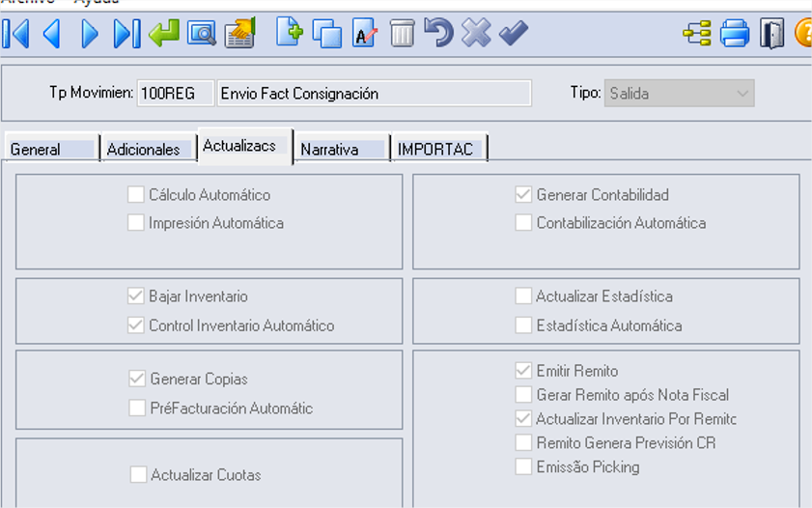The height and width of the screenshot is (508, 812).
Task: Uncheck Generar Copias checkbox
Action: (137, 379)
